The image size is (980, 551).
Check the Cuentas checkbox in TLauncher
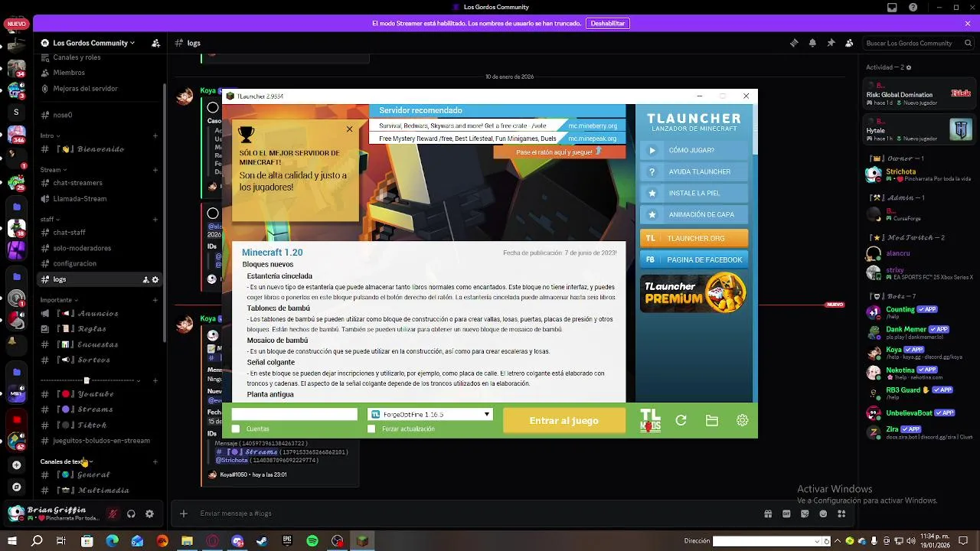236,429
